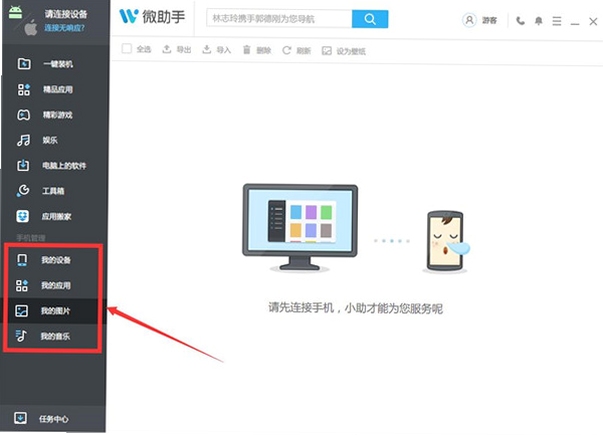Minimize the 微助手 window
603x435 pixels.
click(x=575, y=22)
